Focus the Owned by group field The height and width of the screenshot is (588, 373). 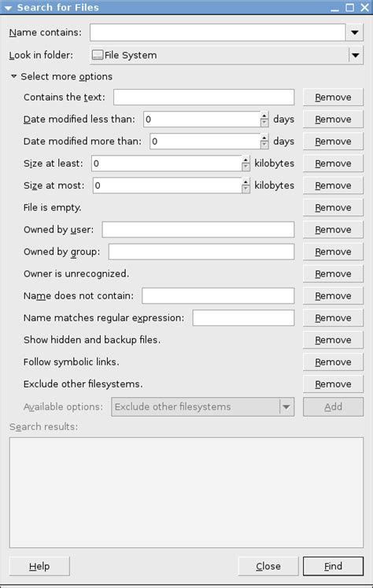201,252
